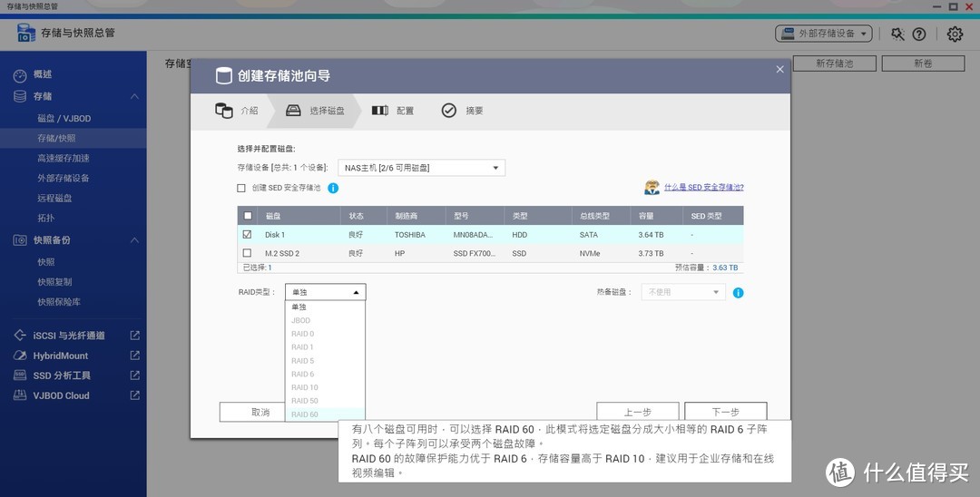Select JBOD in the RAID type list

[325, 320]
